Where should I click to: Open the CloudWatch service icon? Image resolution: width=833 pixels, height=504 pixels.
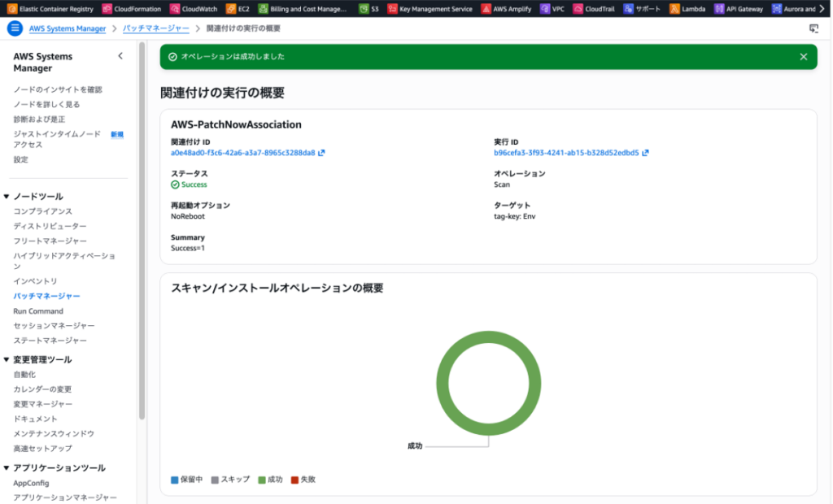pos(175,8)
